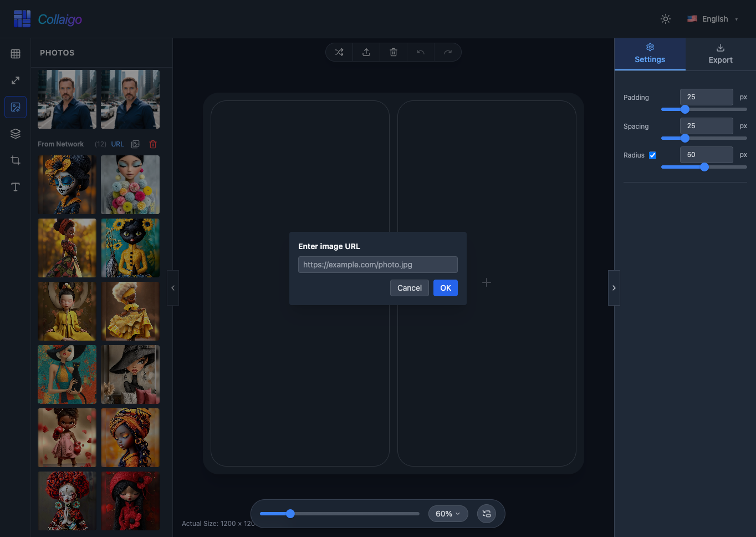
Task: Select the second man portrait thumbnail
Action: pyautogui.click(x=130, y=99)
